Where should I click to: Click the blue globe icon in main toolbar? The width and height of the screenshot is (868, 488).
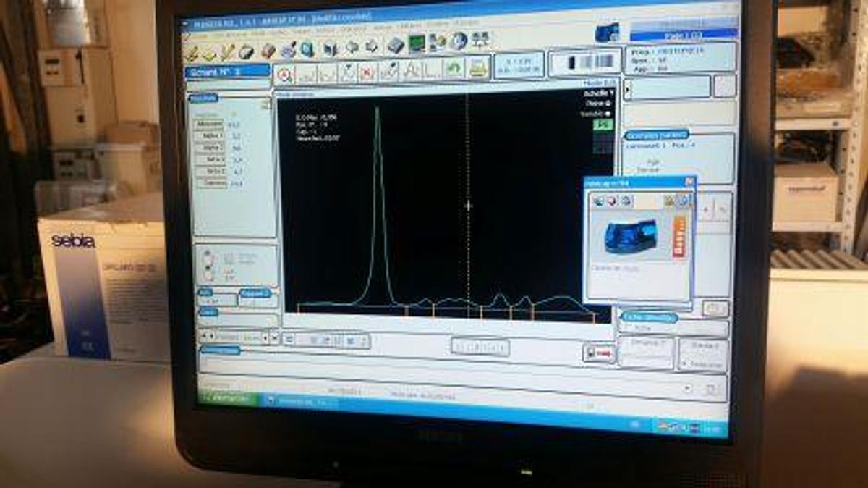[x=459, y=41]
